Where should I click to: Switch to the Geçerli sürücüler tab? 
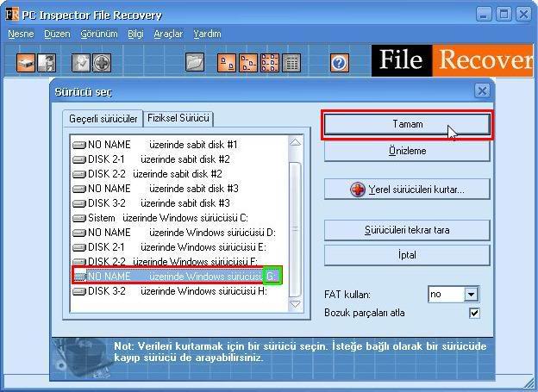tap(103, 119)
